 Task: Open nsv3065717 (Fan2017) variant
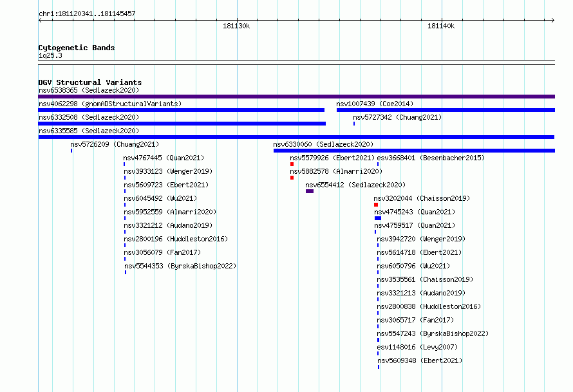tap(415, 320)
